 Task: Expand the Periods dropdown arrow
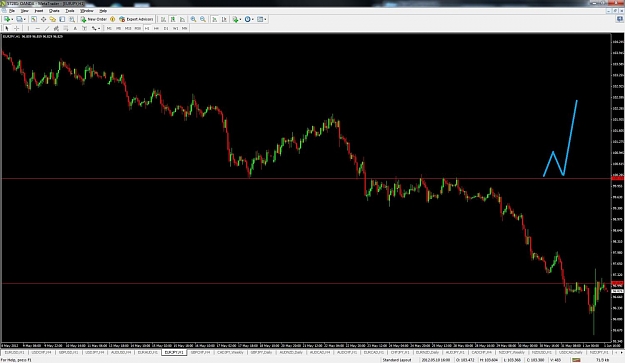click(253, 19)
